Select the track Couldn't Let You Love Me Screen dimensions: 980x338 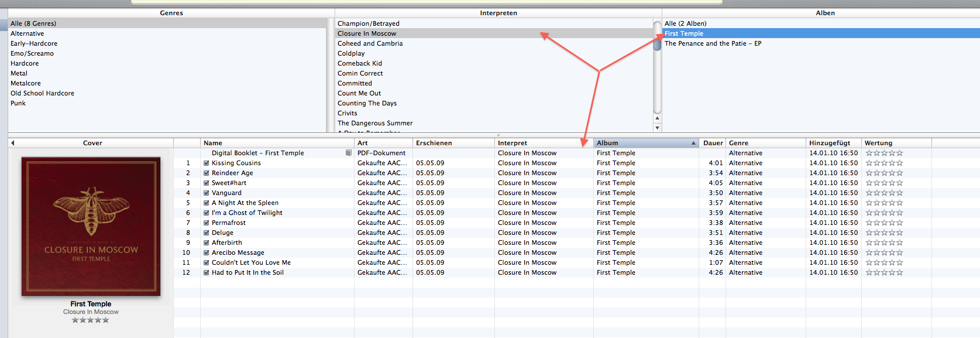pos(576,262)
